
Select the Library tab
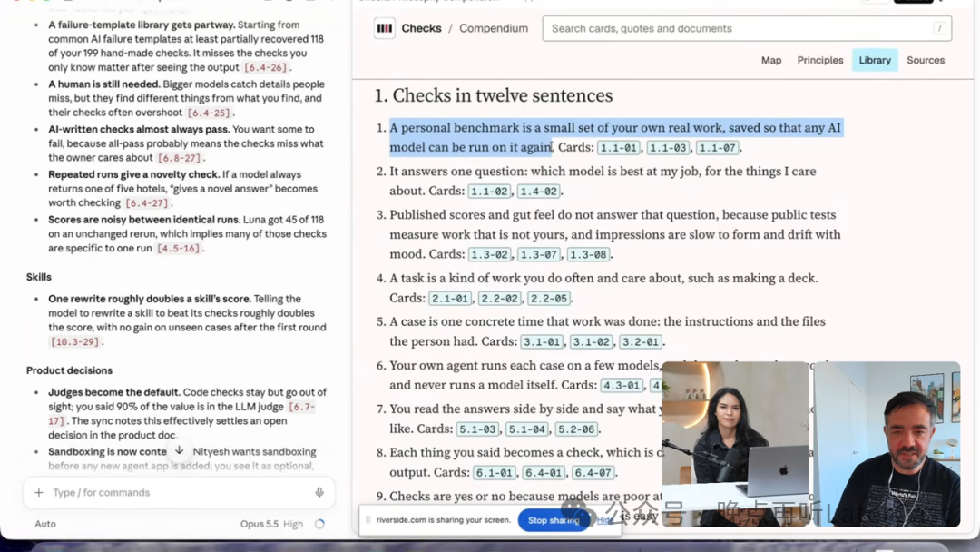click(x=875, y=60)
